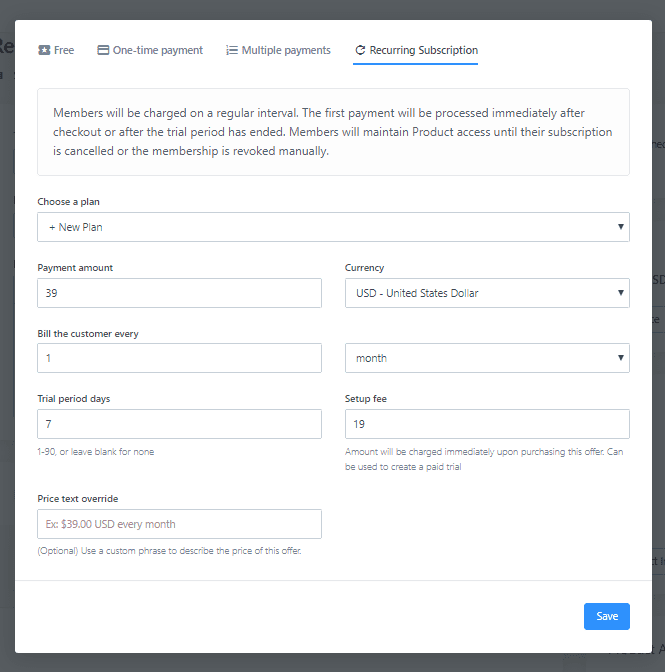
Task: Click the Free tab ticket icon
Action: coord(44,50)
